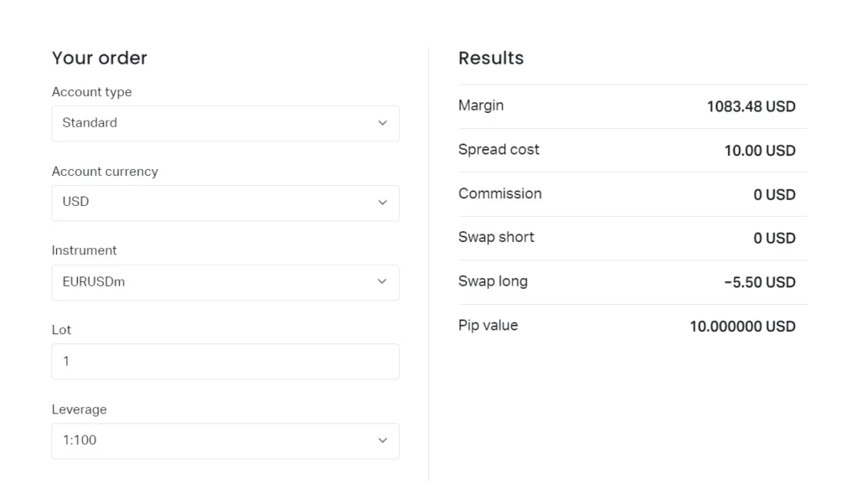Click the chevron on the Leverage selector
858x504 pixels.
[x=383, y=440]
